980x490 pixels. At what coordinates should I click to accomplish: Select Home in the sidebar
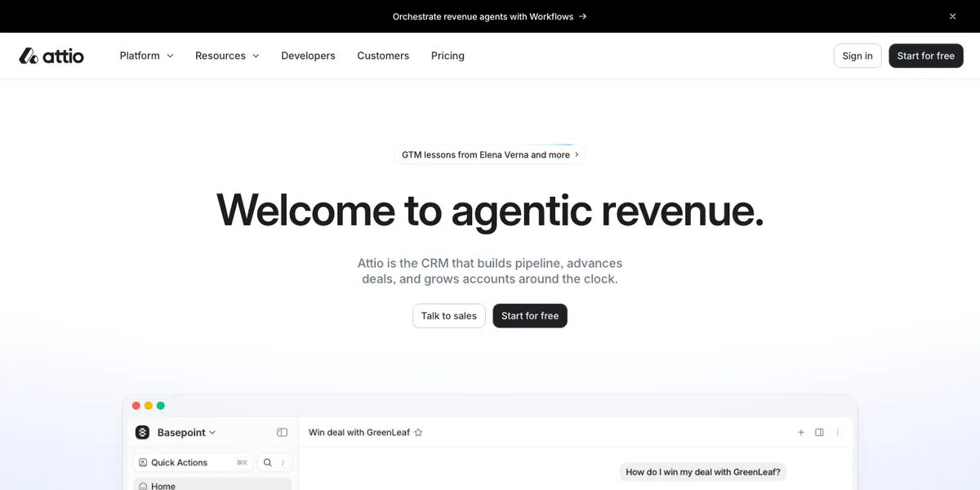(212, 485)
